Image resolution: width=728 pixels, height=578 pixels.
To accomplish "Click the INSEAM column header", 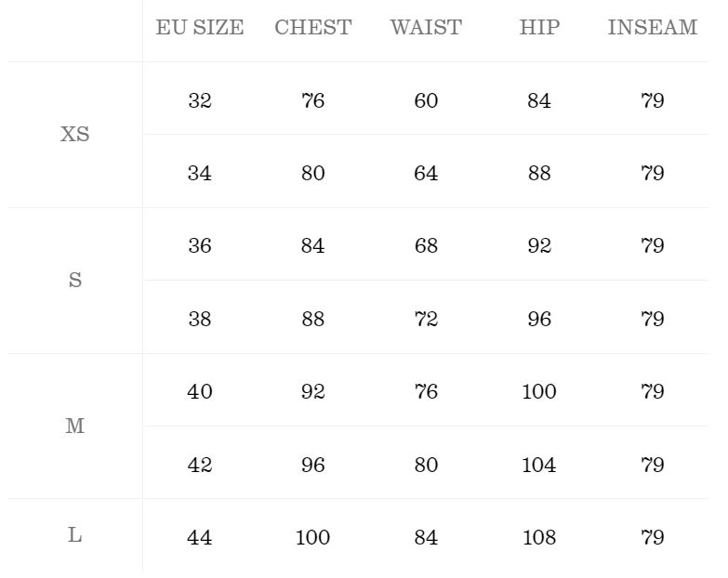I will pos(652,28).
